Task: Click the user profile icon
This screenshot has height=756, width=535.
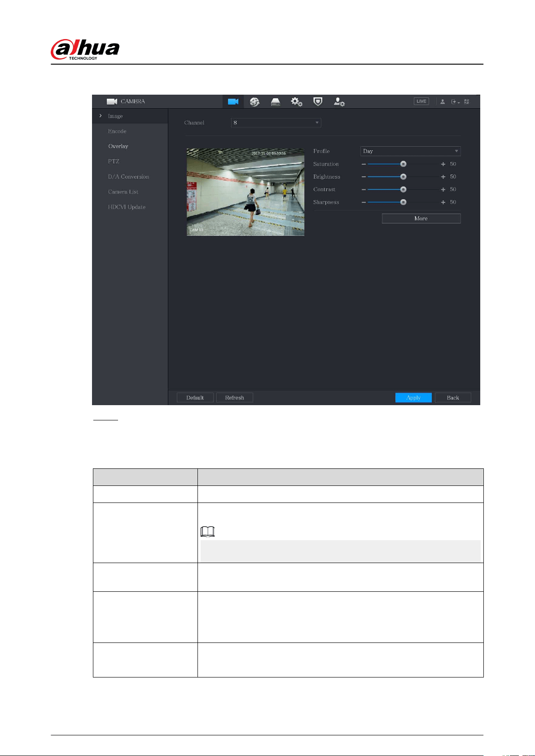Action: point(443,102)
